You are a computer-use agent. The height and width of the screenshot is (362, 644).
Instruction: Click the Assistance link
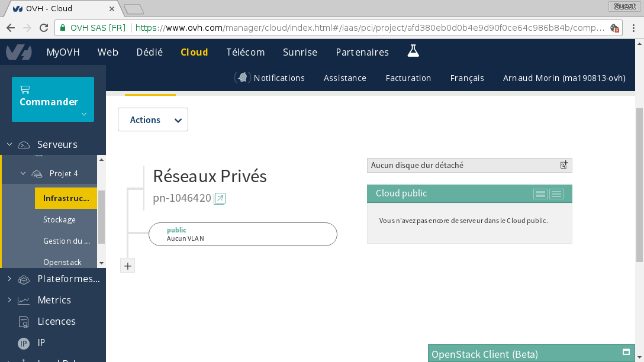click(344, 78)
